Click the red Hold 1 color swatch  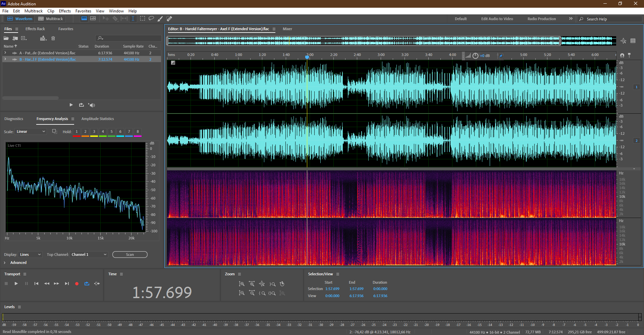(x=77, y=136)
